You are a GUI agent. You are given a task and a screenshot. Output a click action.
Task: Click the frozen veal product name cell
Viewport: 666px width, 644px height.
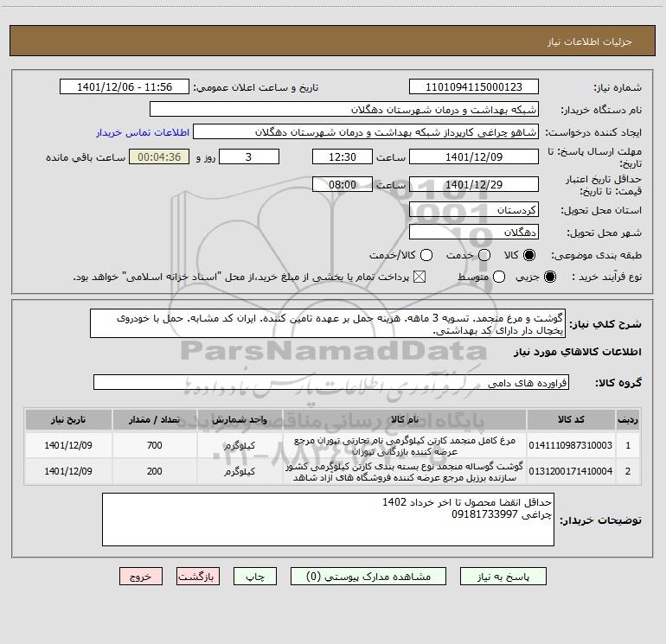point(405,472)
